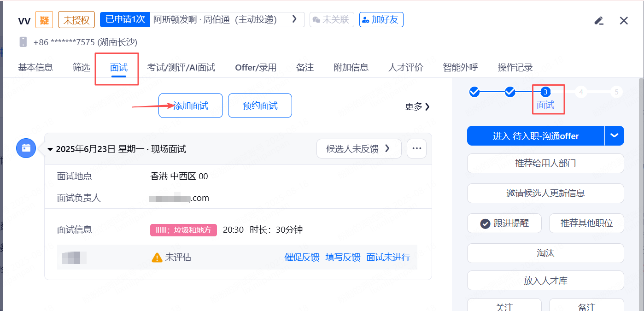Click the 填写反馈 link
644x311 pixels.
tap(343, 257)
